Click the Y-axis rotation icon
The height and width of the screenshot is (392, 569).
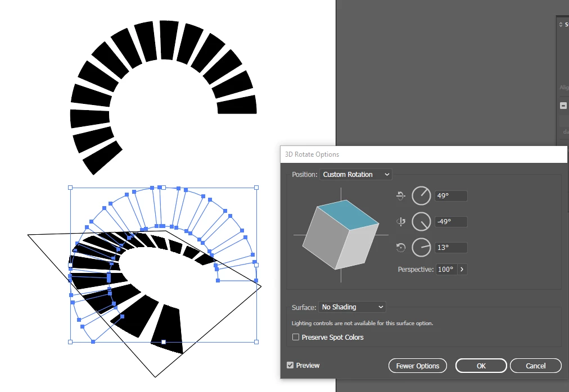point(401,222)
